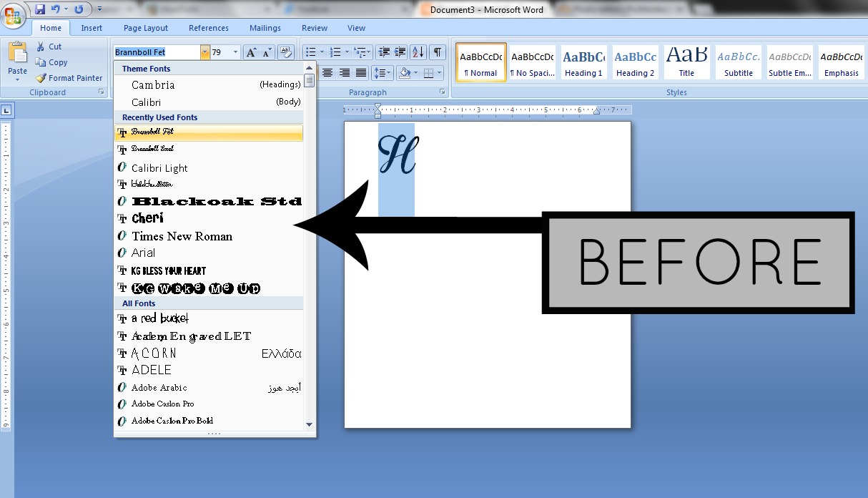868x498 pixels.
Task: Open the Review tab
Action: [315, 29]
